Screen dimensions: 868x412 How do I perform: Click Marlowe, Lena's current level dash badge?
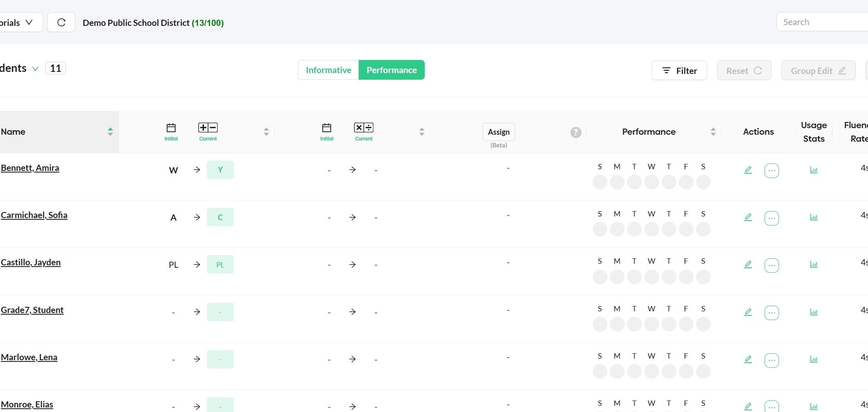[220, 359]
